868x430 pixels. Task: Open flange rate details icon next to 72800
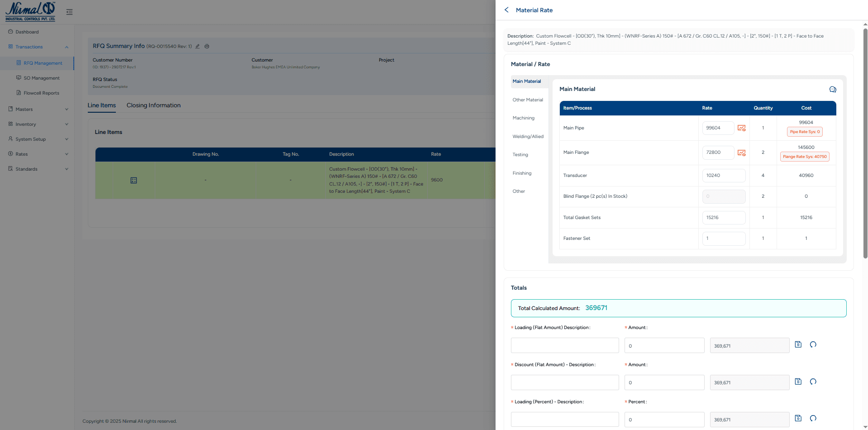(741, 153)
